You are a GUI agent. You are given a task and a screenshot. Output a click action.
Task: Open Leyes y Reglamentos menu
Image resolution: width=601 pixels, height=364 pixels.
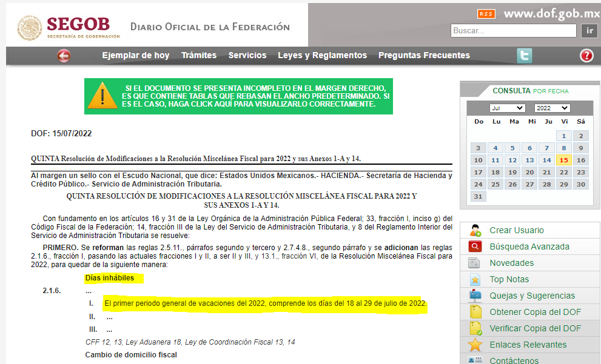(323, 56)
